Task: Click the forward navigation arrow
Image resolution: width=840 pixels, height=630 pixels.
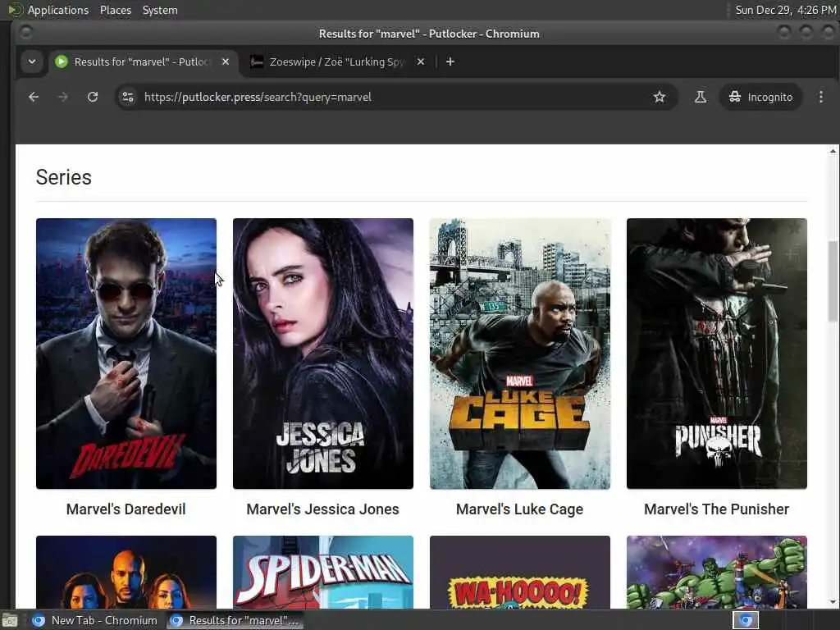Action: click(62, 97)
